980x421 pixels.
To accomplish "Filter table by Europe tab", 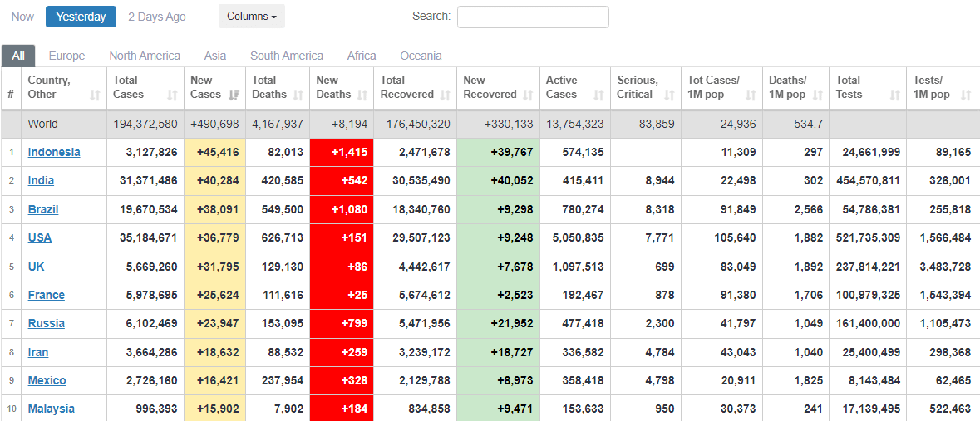I will 66,56.
